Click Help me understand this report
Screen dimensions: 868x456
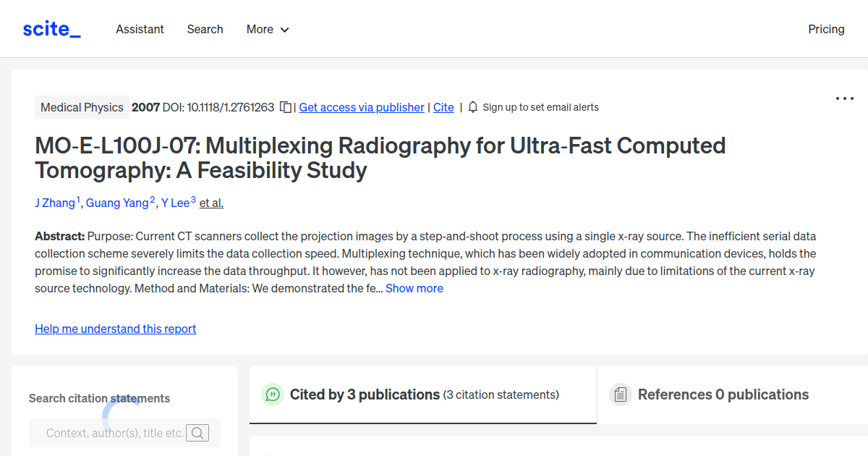click(x=115, y=329)
